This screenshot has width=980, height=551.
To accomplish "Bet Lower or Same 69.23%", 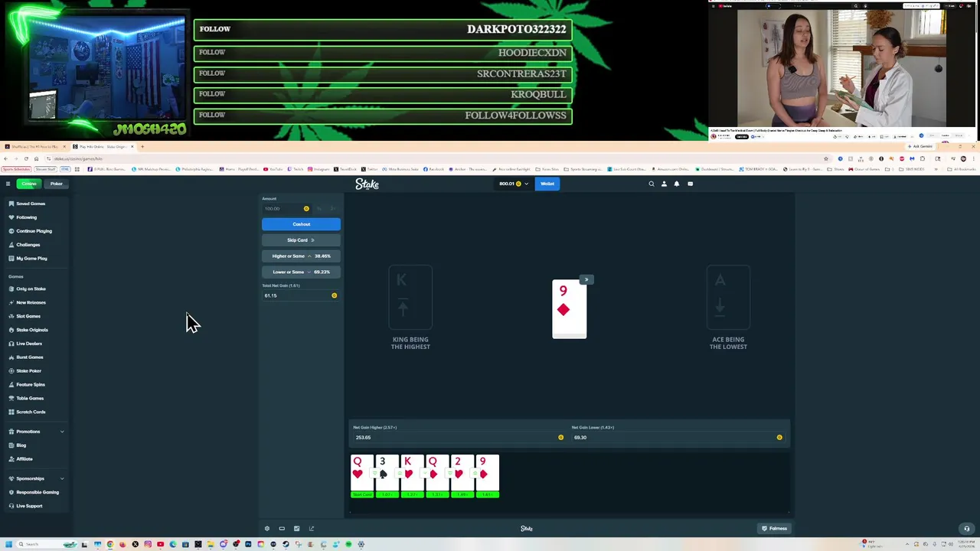I will tap(301, 272).
